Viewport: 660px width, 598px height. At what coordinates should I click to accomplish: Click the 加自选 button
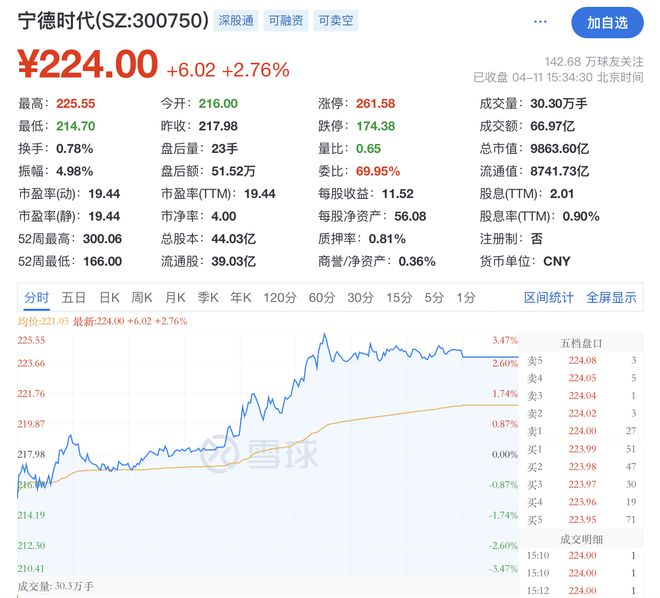coord(607,23)
